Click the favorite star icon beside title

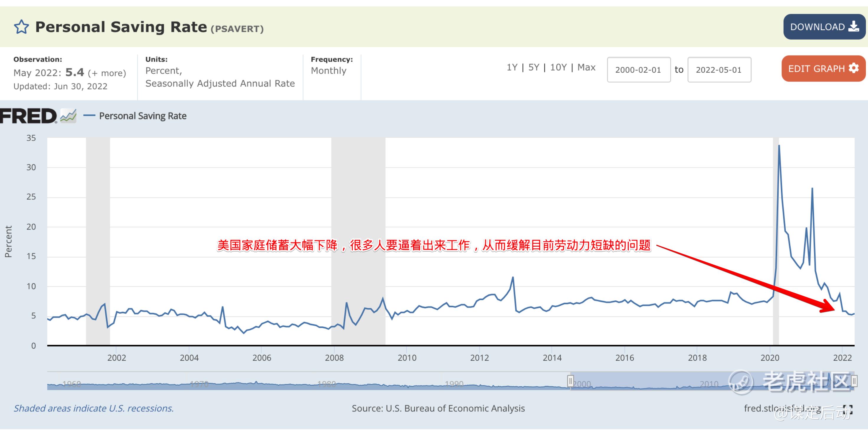point(21,27)
